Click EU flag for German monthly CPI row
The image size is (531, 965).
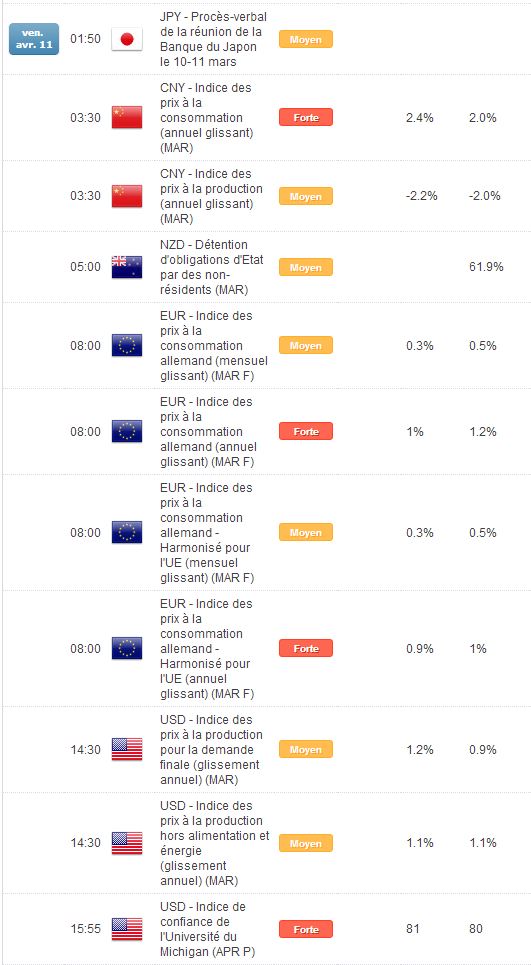pyautogui.click(x=127, y=345)
